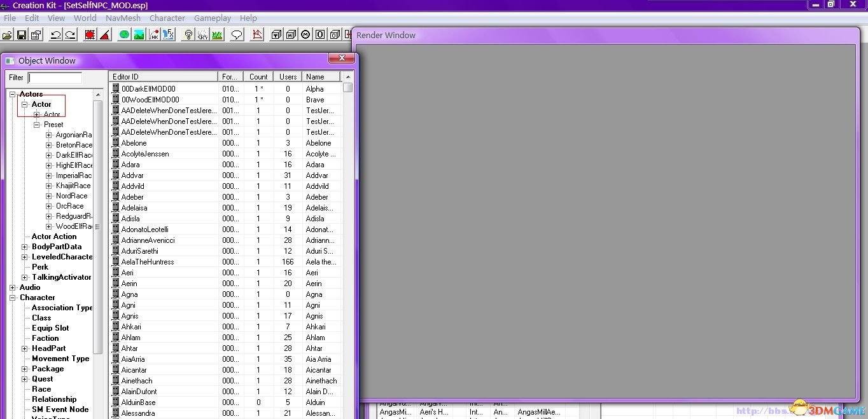The image size is (868, 419).
Task: Open the dialogue speech bubble icon
Action: pos(237,35)
